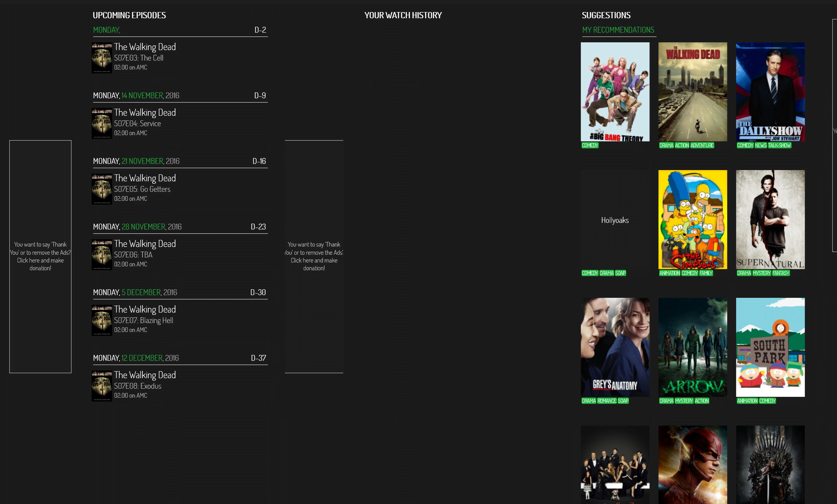Click The Walking Dead S07E03 episode icon
Image resolution: width=837 pixels, height=504 pixels.
(x=102, y=57)
